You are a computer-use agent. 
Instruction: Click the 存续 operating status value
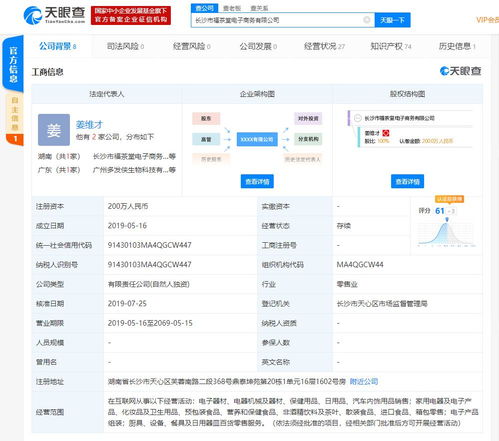click(x=343, y=226)
